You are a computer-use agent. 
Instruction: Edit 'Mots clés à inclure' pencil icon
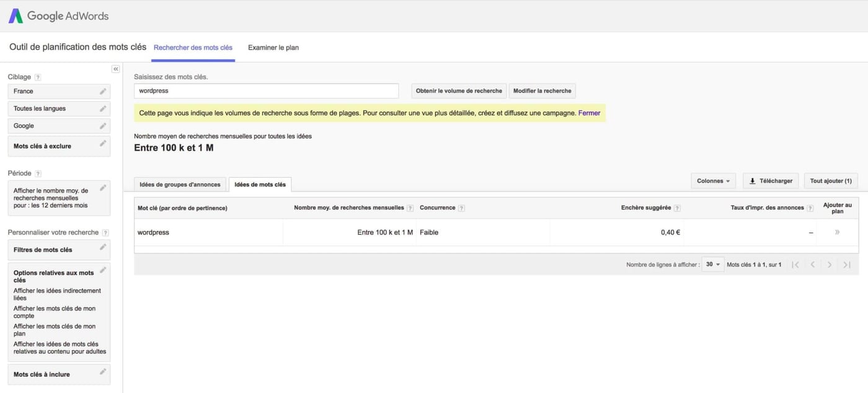point(103,373)
